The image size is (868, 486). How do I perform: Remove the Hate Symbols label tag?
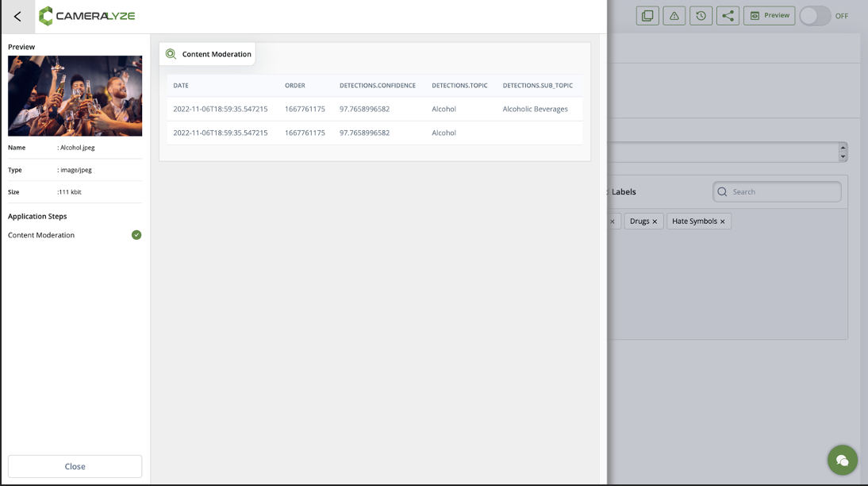click(723, 222)
